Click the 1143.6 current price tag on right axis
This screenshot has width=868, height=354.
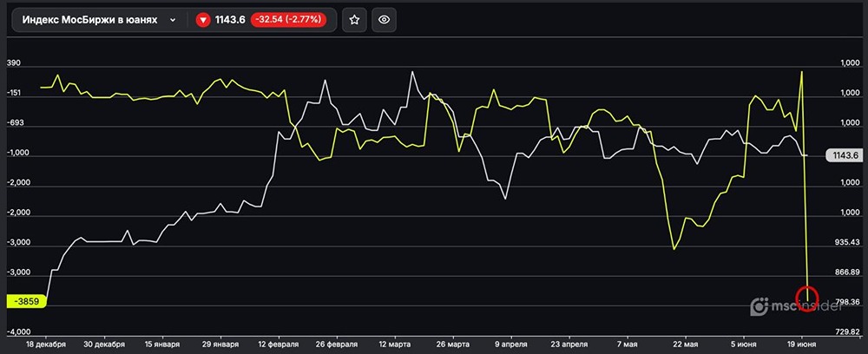[x=845, y=155]
